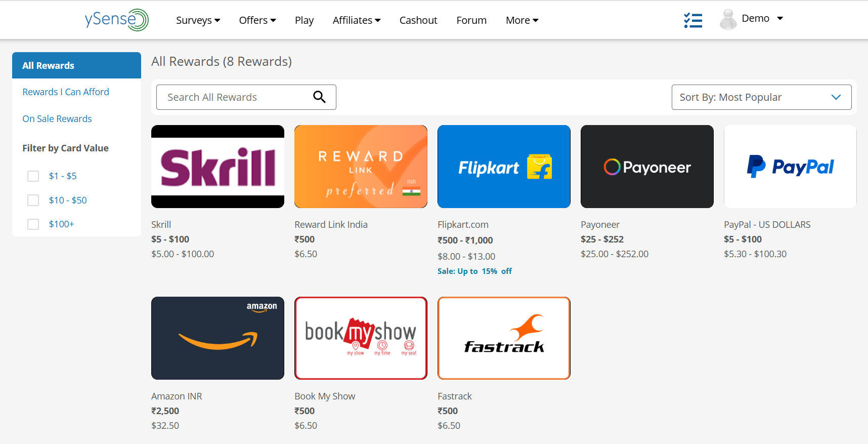Screen dimensions: 868x444
Task: Click the Rewards I Can Afford link
Action: pos(66,92)
